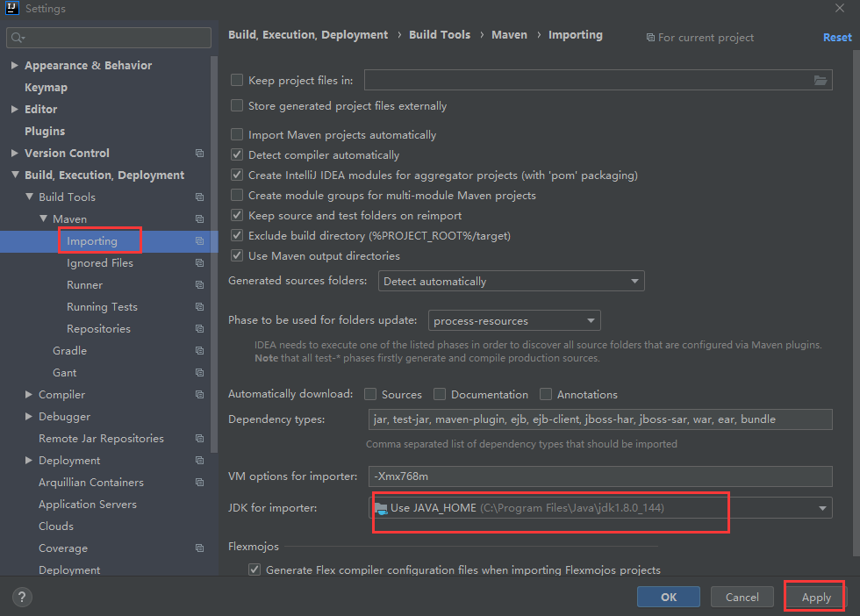
Task: Open JDK for importer dropdown
Action: 600,508
